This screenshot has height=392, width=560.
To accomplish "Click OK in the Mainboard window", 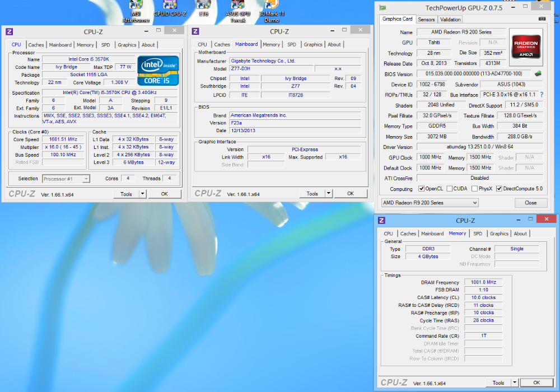I will (x=351, y=194).
